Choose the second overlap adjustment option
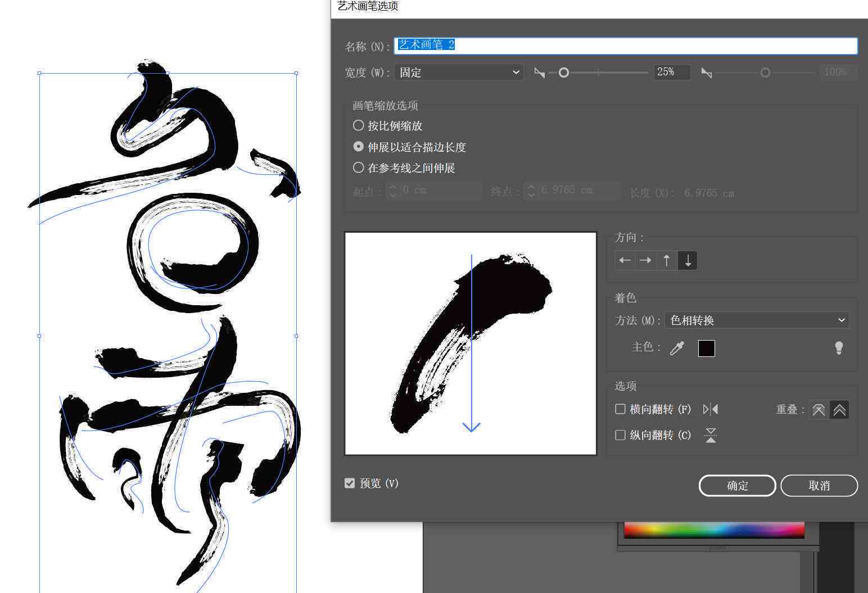868x593 pixels. [839, 410]
